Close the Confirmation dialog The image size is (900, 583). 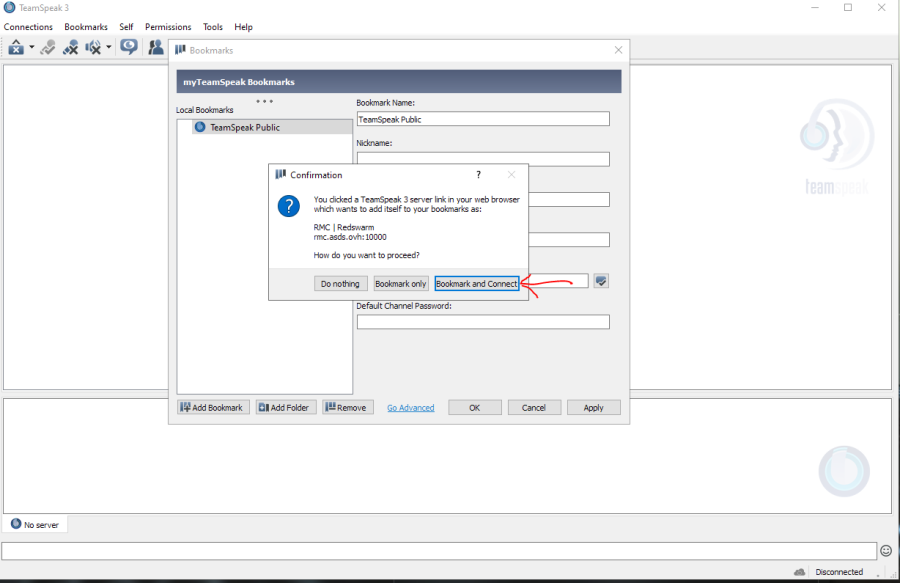click(511, 174)
